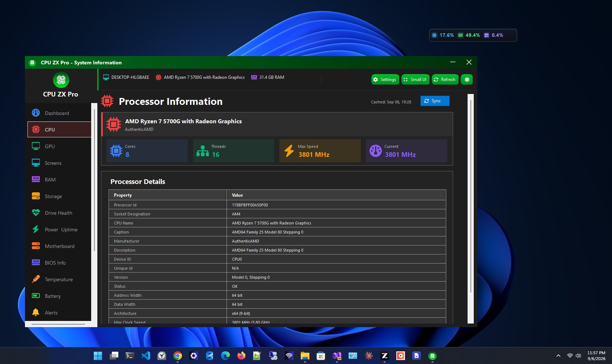Show hidden system tray icons
612x364 pixels.
click(x=558, y=356)
